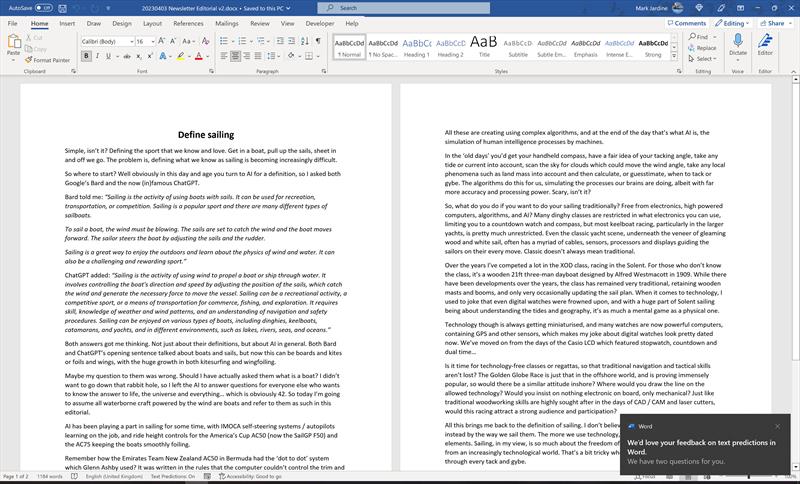Click the Paste clipboard icon
The width and height of the screenshot is (800, 484).
[x=14, y=42]
